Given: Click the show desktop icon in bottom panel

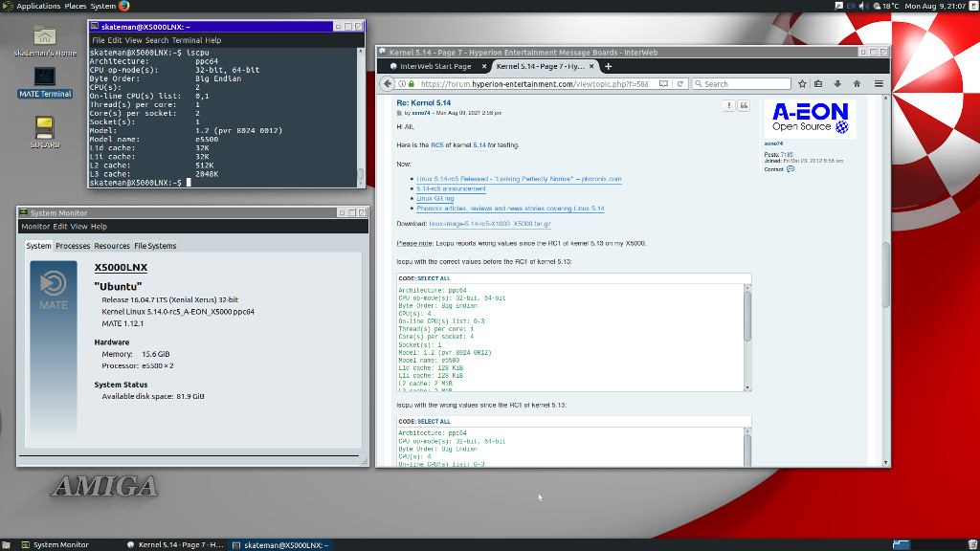Looking at the screenshot, I should click(6, 544).
